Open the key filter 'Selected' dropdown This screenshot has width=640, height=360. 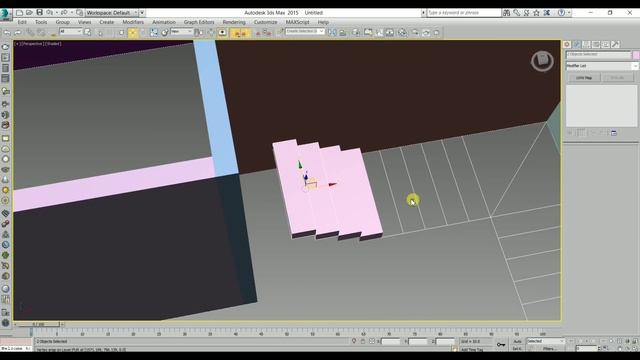point(545,341)
